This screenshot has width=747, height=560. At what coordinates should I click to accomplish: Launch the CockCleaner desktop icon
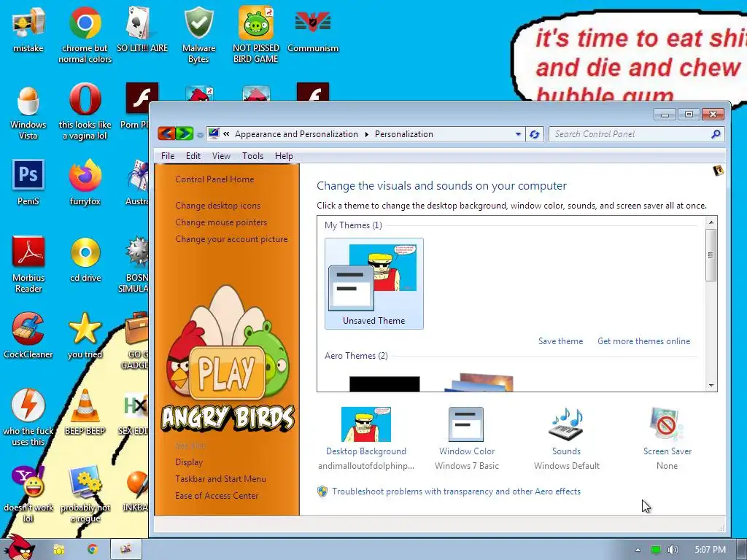click(x=28, y=335)
